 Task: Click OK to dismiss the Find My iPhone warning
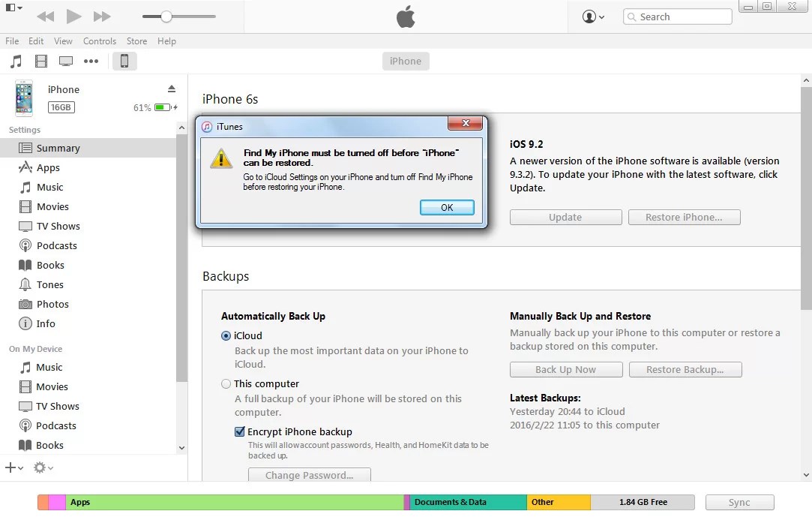447,207
